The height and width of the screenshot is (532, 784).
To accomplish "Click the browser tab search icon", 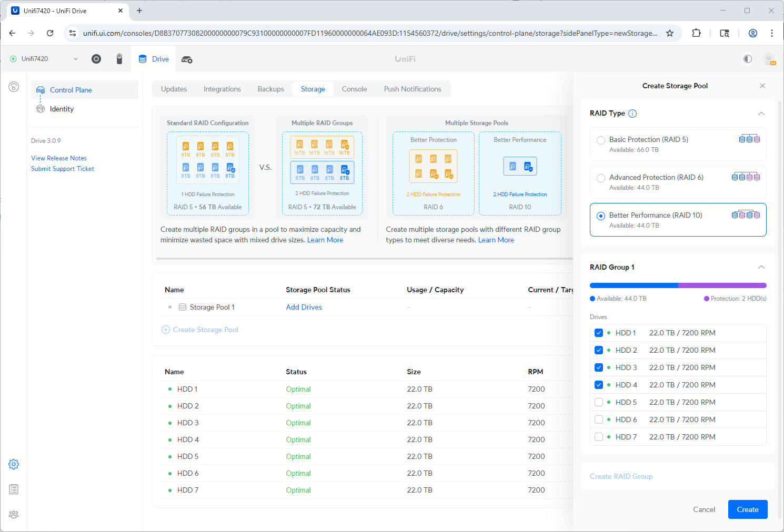I will [x=725, y=33].
